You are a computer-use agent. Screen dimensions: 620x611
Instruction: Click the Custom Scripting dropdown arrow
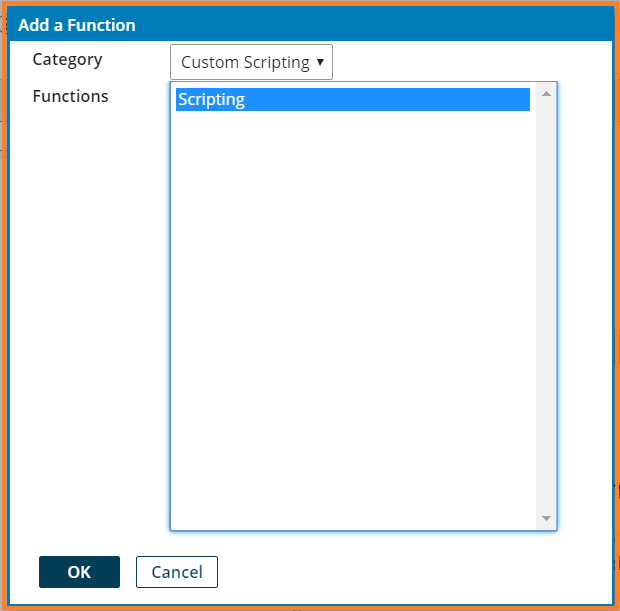pos(320,62)
